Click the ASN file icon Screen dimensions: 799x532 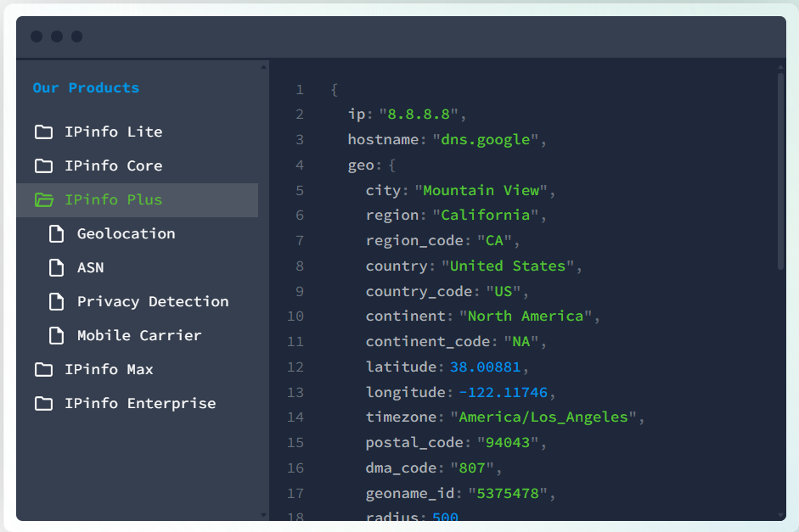[x=56, y=268]
